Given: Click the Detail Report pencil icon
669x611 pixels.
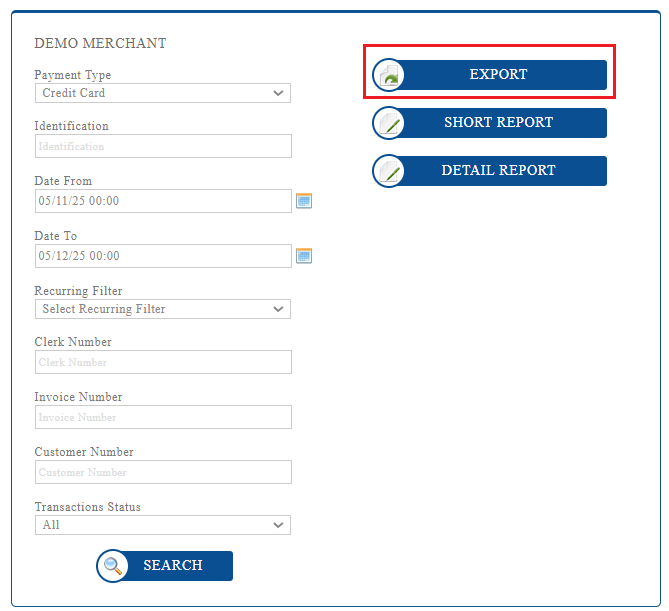Looking at the screenshot, I should 388,171.
